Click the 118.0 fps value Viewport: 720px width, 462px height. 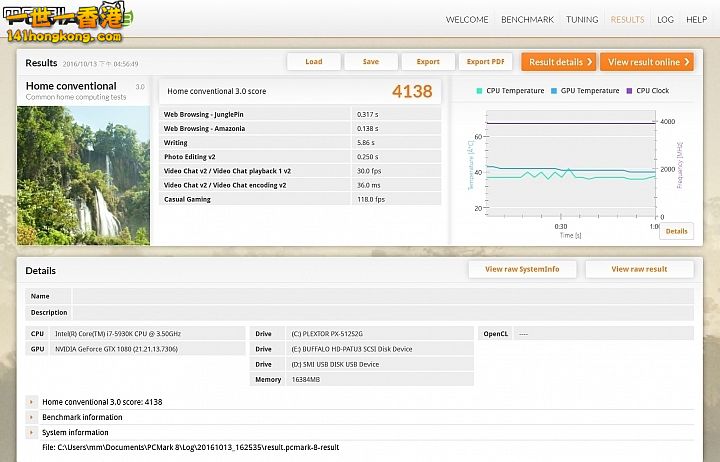(x=371, y=199)
